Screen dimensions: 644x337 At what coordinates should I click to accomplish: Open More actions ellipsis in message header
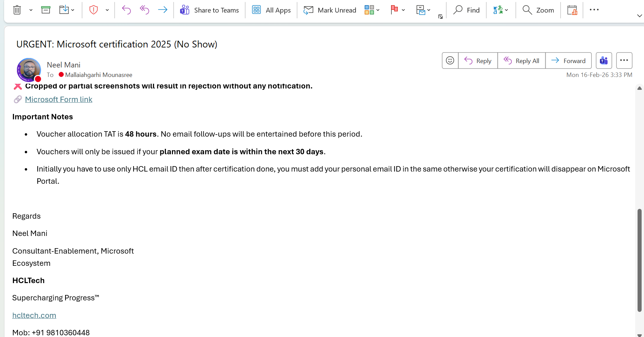click(x=624, y=61)
